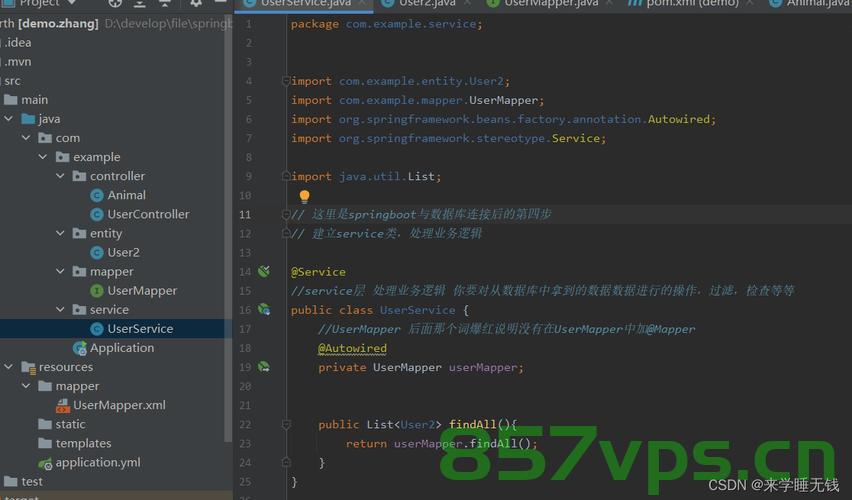
Task: Collapse the resources folder chevron
Action: click(9, 367)
